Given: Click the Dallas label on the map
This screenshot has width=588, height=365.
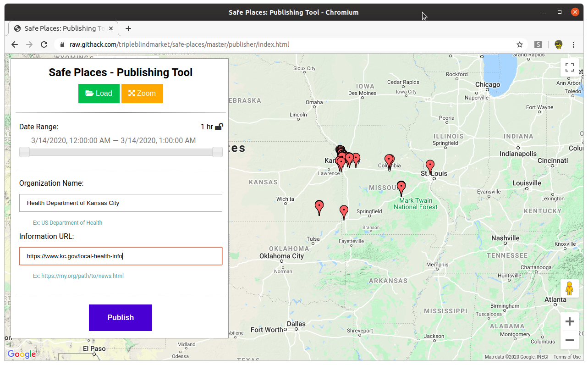Looking at the screenshot, I should (296, 324).
